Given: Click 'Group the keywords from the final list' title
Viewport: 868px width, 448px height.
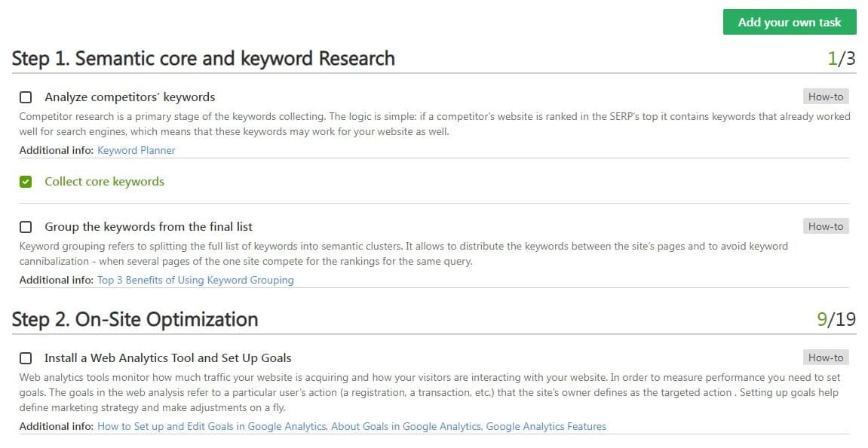Looking at the screenshot, I should [x=148, y=226].
